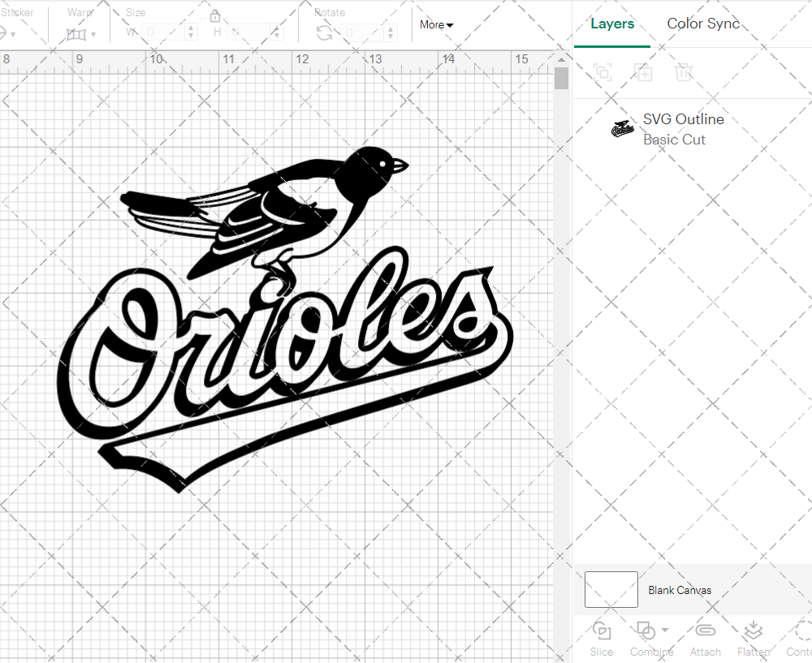Image resolution: width=812 pixels, height=663 pixels.
Task: Click the width size input field
Action: (162, 32)
